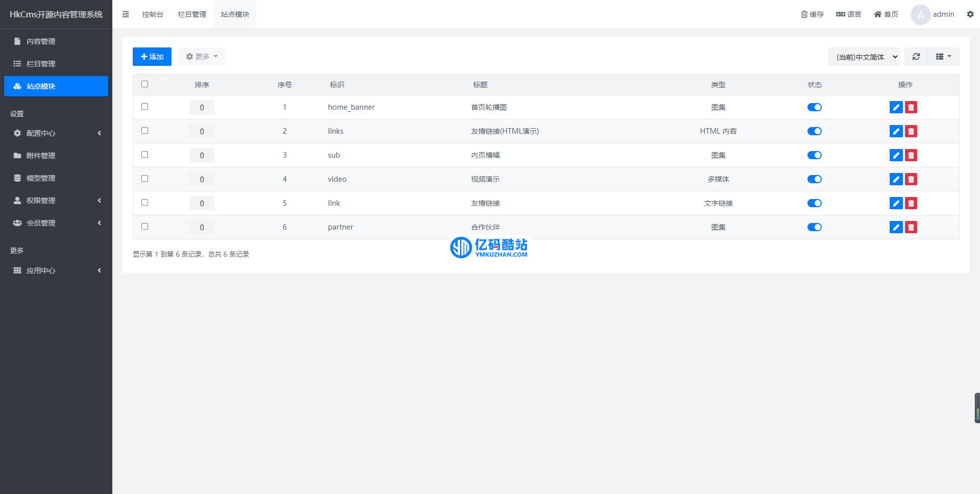Switch to the 栏目管理 tab
Viewport: 980px width, 494px height.
click(x=192, y=14)
